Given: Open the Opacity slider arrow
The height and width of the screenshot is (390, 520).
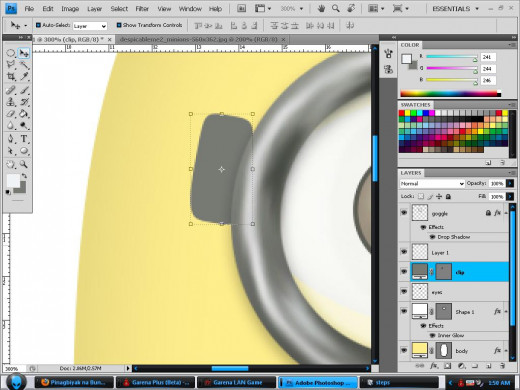Looking at the screenshot, I should coord(510,183).
